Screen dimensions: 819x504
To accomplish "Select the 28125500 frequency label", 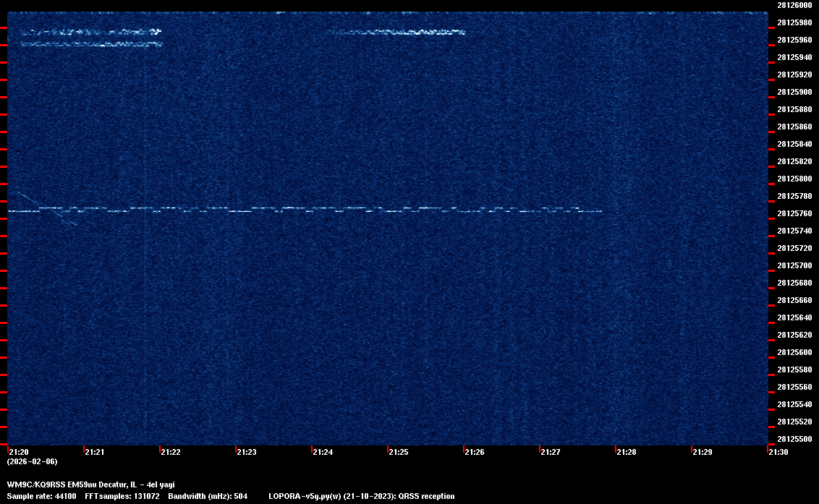I will pyautogui.click(x=794, y=439).
